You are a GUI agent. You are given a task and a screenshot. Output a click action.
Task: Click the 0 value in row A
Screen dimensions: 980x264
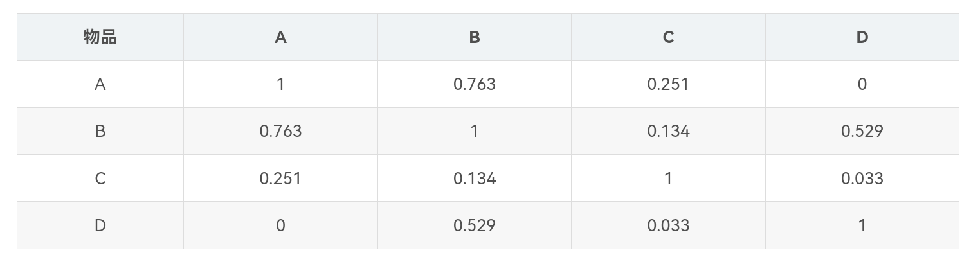[862, 84]
